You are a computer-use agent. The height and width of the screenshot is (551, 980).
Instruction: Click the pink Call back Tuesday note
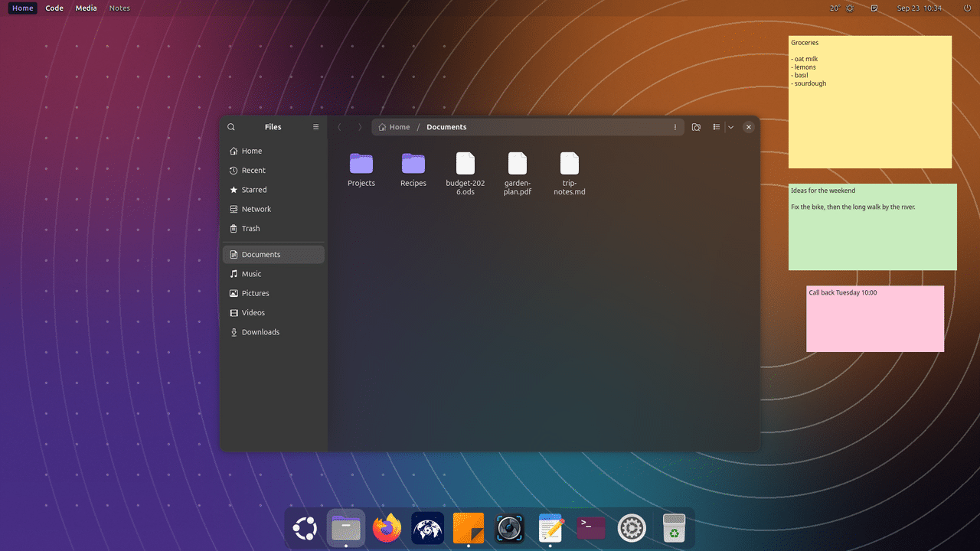click(875, 318)
